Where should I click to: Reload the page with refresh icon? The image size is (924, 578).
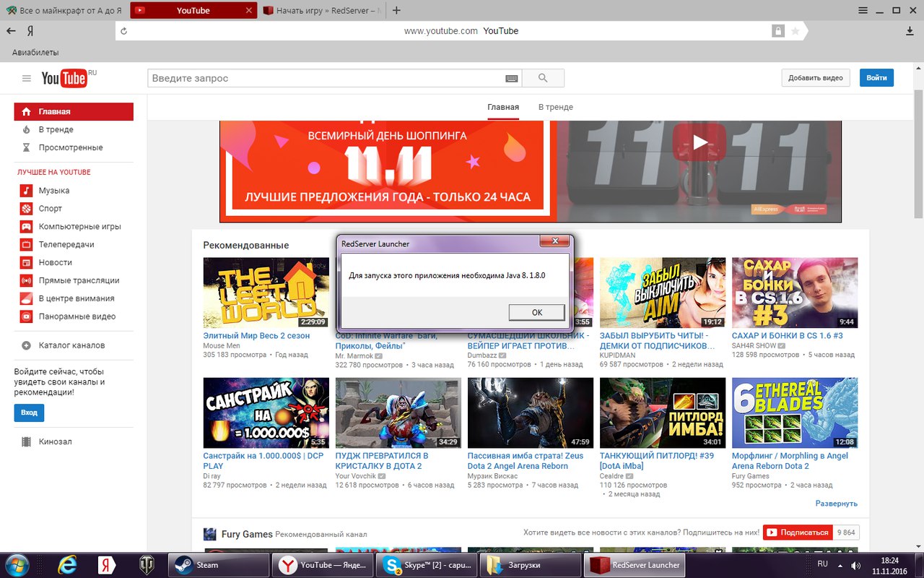click(x=124, y=31)
